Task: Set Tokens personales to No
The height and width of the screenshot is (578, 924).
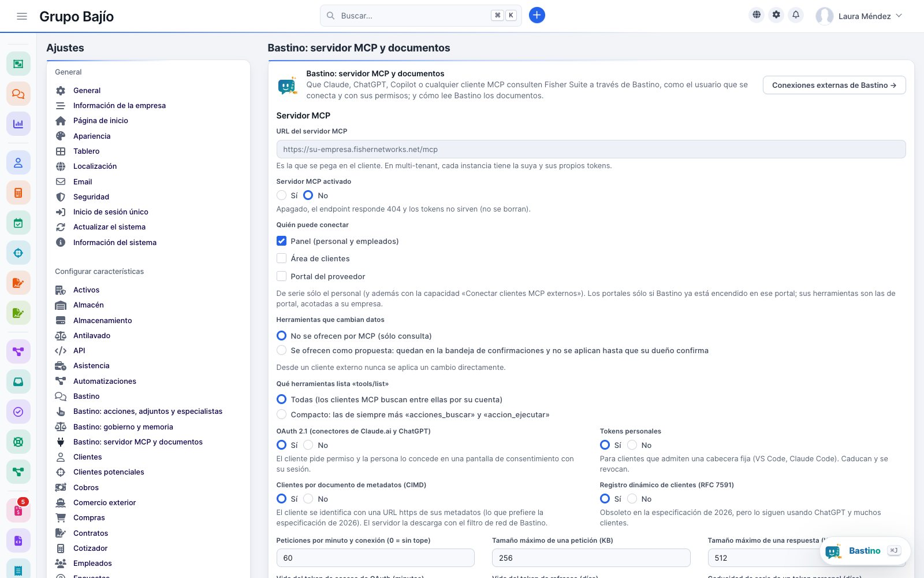Action: pyautogui.click(x=632, y=445)
